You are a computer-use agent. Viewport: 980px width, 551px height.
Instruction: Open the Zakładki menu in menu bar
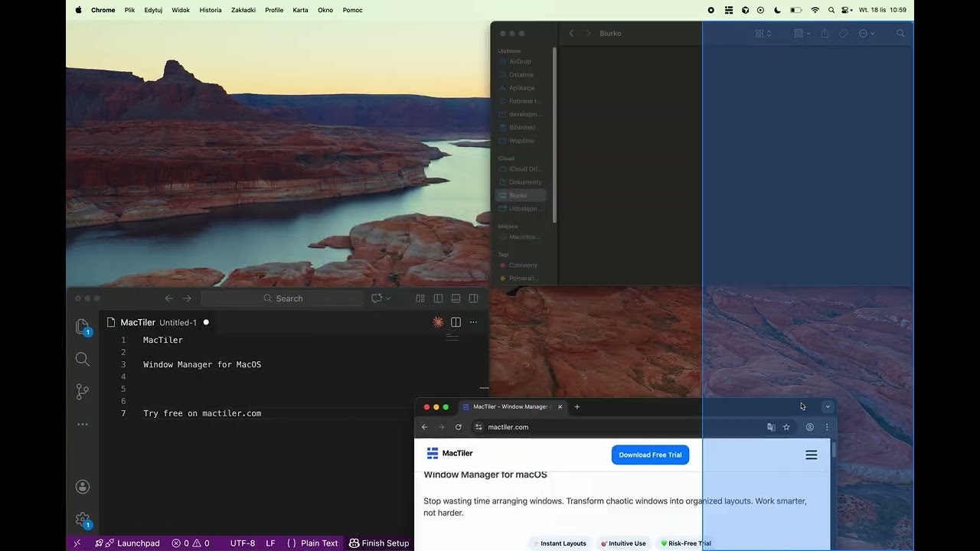pyautogui.click(x=243, y=10)
